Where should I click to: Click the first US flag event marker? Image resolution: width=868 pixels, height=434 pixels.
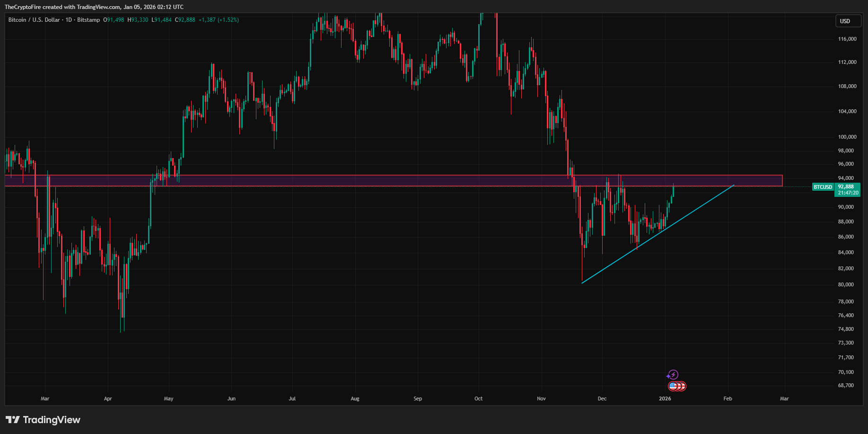(x=672, y=386)
